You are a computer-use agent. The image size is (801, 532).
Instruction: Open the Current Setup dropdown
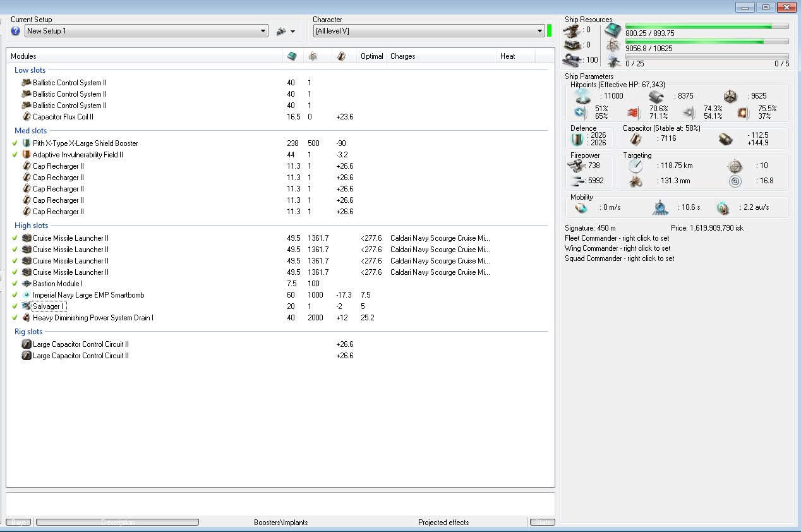(x=263, y=31)
